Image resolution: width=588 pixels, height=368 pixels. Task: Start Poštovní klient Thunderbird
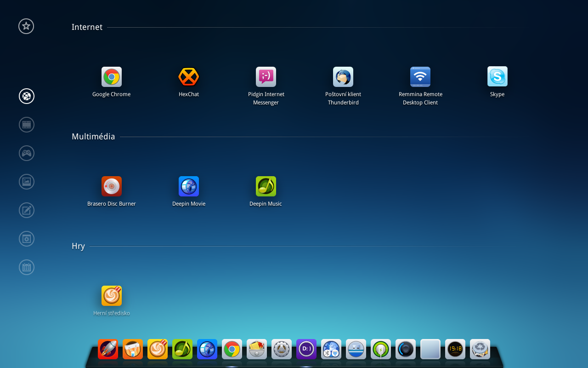point(343,76)
